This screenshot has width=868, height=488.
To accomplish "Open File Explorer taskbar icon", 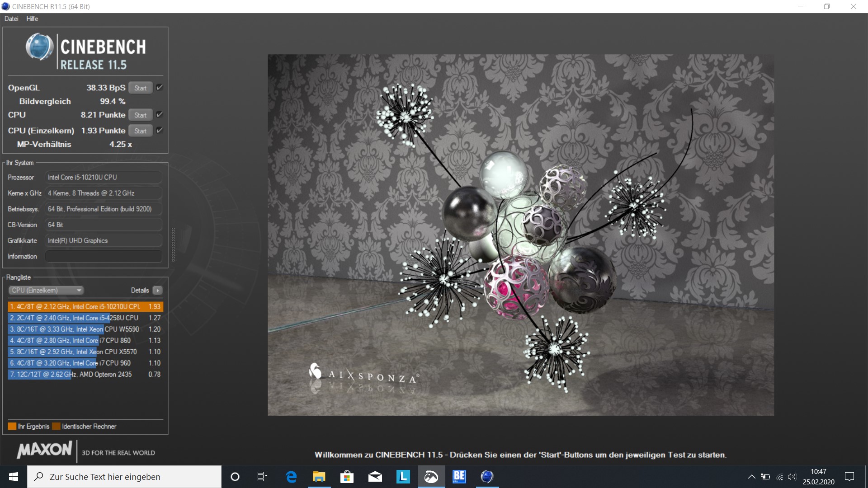I will (319, 477).
